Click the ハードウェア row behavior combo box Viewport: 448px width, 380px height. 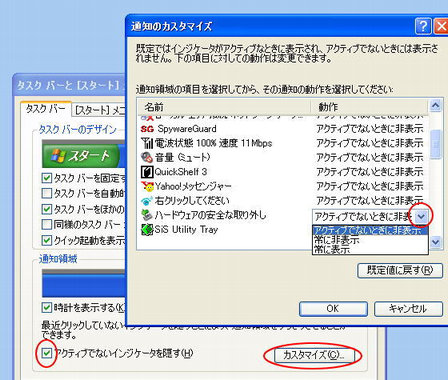pyautogui.click(x=370, y=217)
